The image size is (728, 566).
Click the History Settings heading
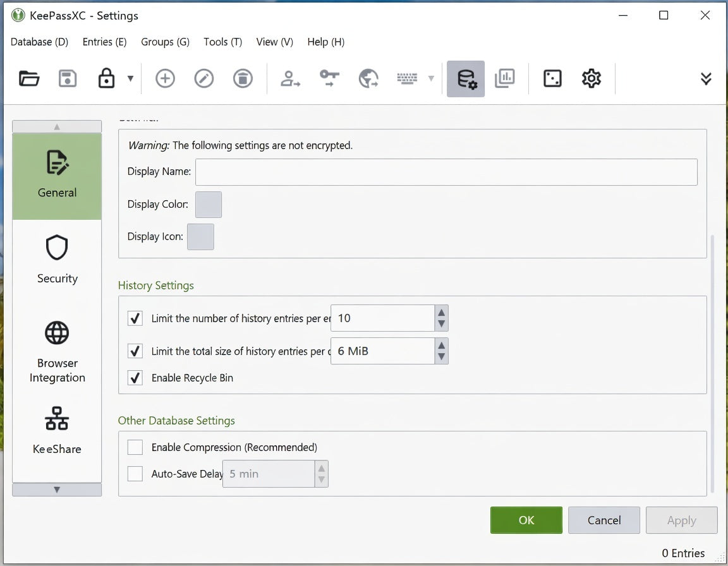156,286
